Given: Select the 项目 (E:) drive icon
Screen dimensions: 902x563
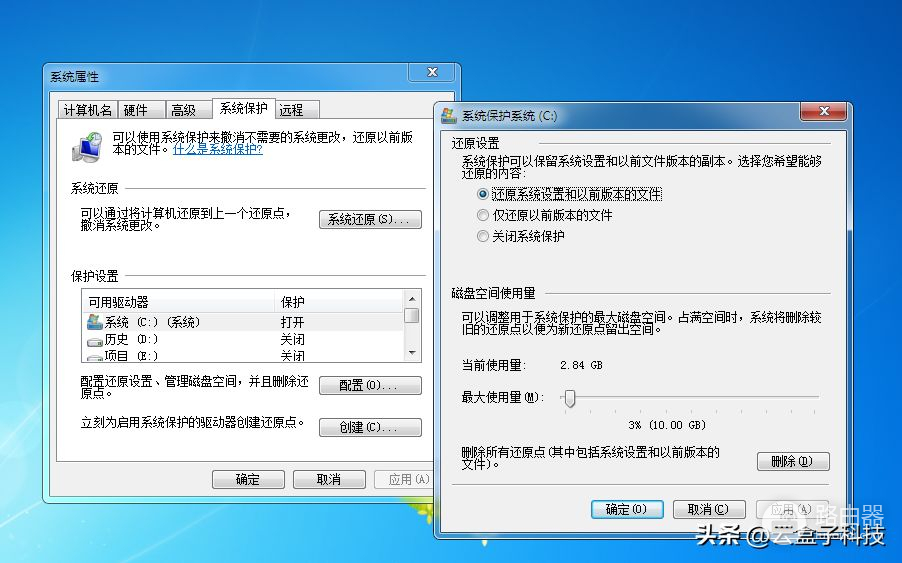Looking at the screenshot, I should pyautogui.click(x=94, y=356).
